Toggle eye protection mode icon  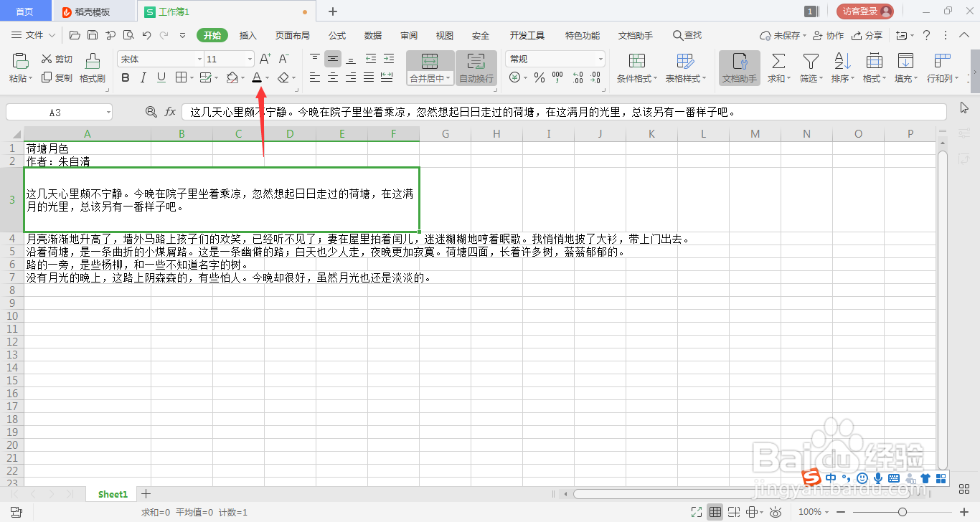[776, 512]
